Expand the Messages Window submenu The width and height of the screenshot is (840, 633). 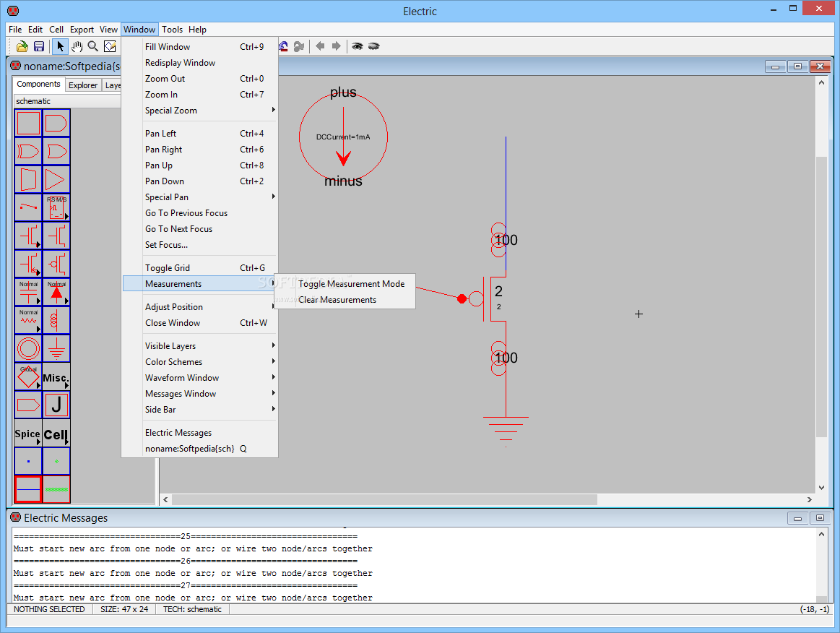[200, 394]
